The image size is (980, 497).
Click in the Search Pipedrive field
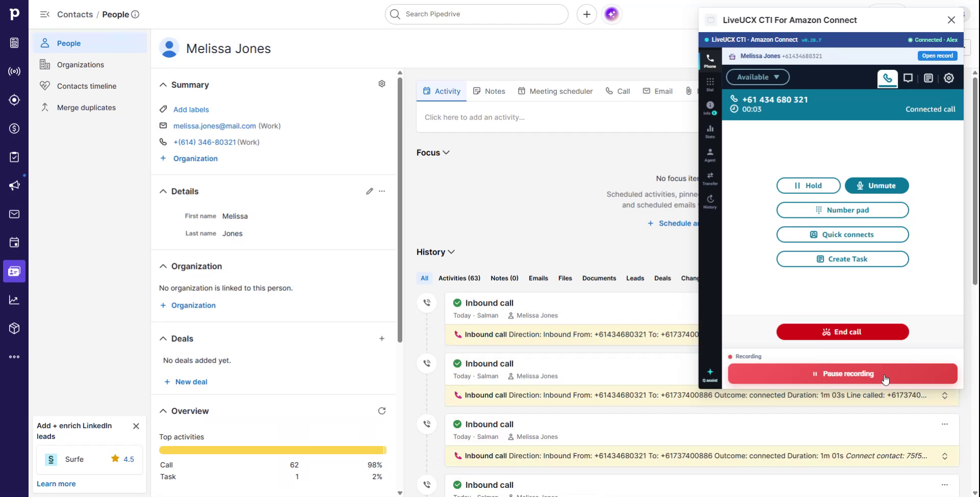click(476, 14)
